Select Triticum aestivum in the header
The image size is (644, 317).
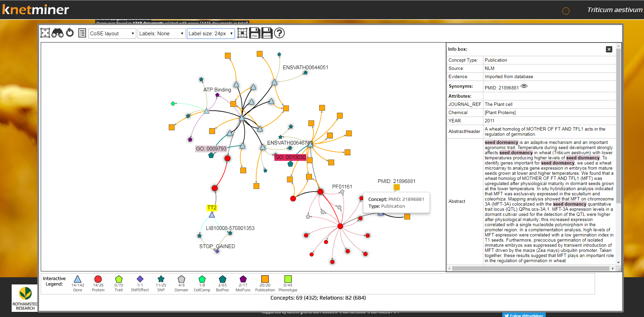tap(614, 10)
